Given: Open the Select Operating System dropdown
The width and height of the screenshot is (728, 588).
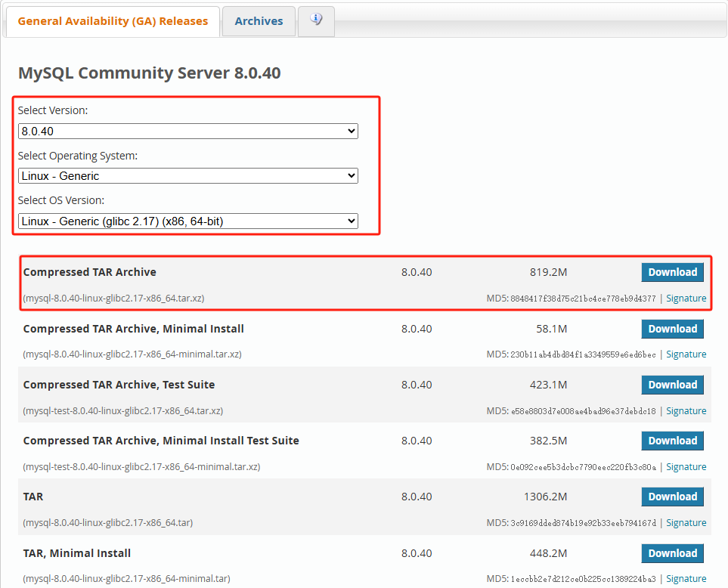Looking at the screenshot, I should click(187, 175).
